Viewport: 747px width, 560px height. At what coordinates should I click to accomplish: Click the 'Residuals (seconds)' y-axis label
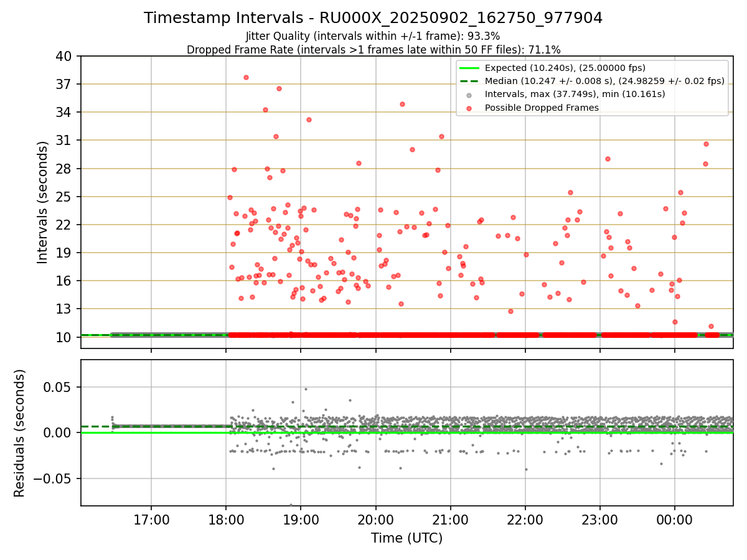point(20,432)
